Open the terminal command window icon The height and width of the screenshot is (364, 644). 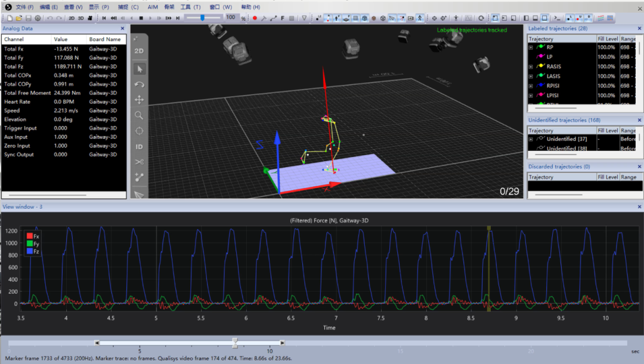(557, 18)
